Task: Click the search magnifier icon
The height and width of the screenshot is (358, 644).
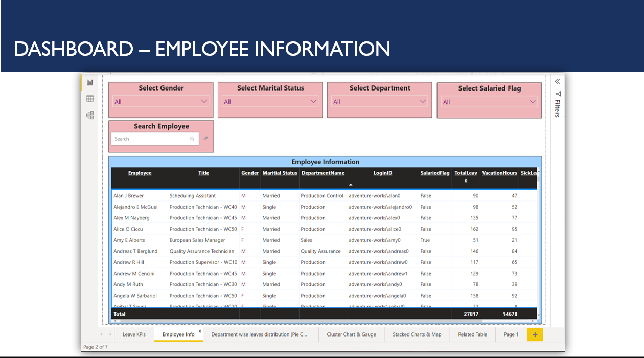Action: point(192,139)
